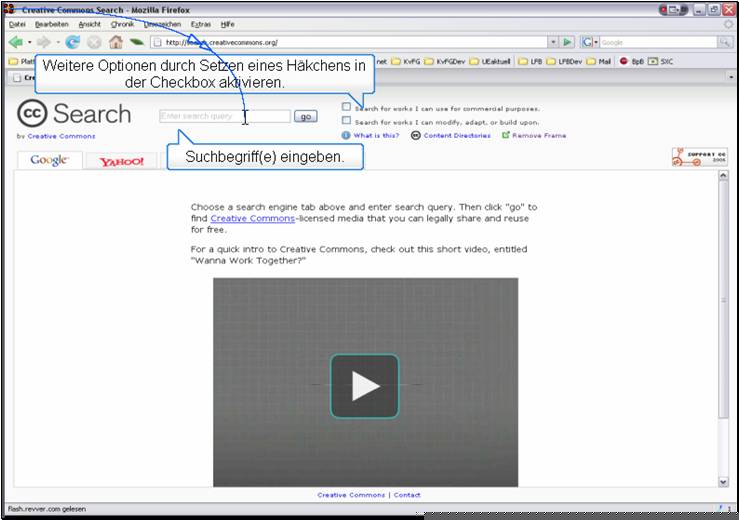This screenshot has width=739, height=520.
Task: Click the stop loading icon
Action: (x=94, y=42)
